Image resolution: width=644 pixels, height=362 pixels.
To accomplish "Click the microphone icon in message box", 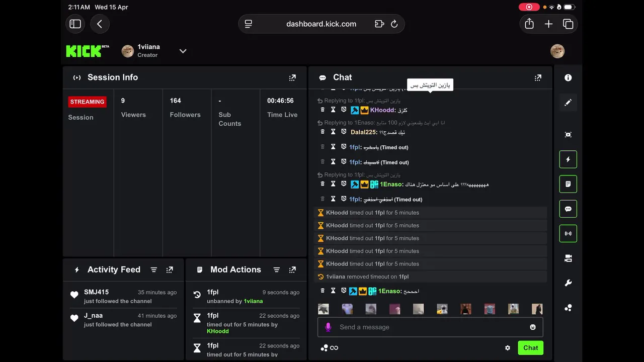I will pyautogui.click(x=328, y=327).
